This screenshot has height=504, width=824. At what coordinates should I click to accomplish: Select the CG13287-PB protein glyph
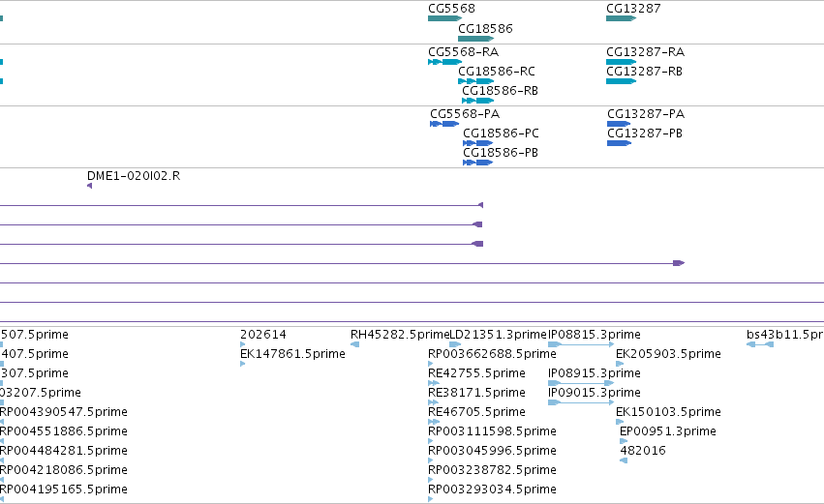click(x=619, y=143)
